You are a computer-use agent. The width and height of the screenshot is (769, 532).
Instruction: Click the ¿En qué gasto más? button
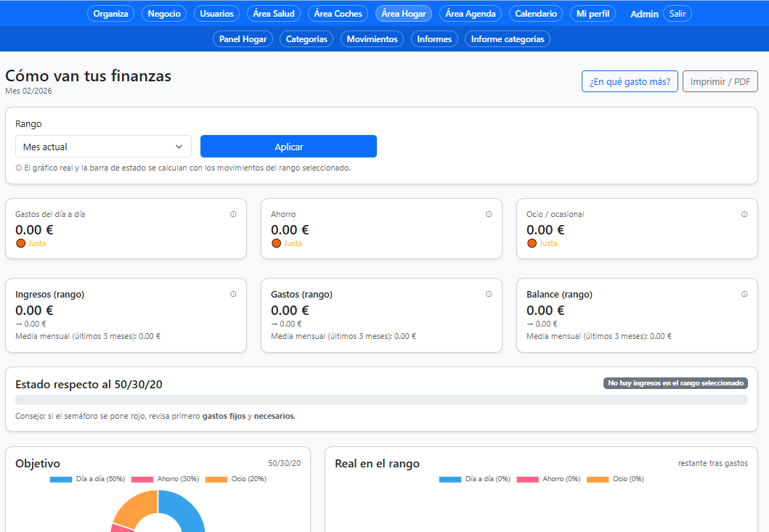click(x=629, y=81)
